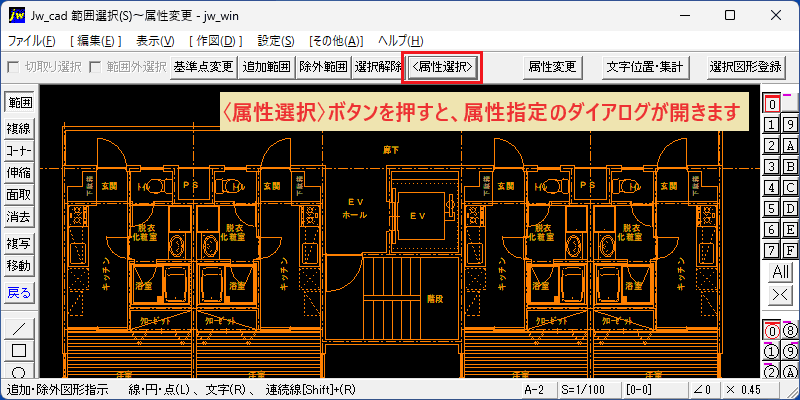
Task: Select layer F button in layer bar
Action: click(790, 250)
